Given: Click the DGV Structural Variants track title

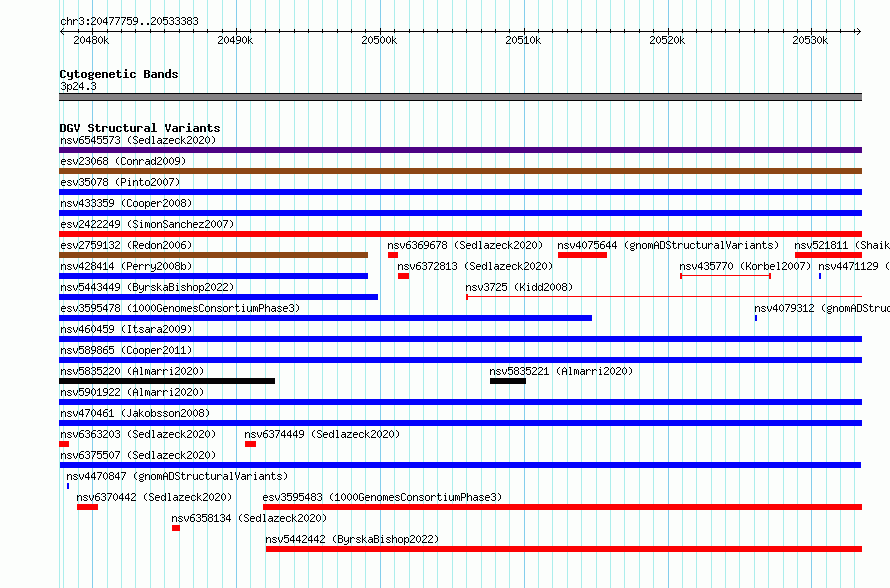Looking at the screenshot, I should click(140, 128).
